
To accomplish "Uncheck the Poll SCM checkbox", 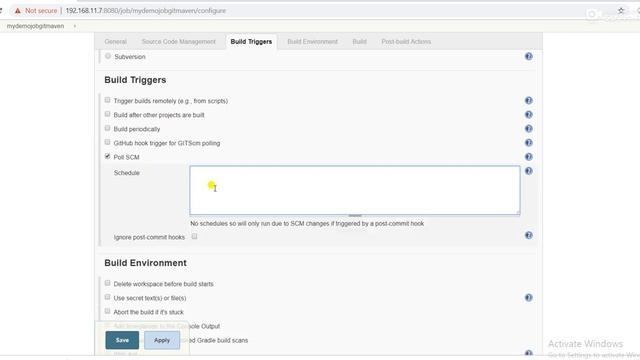I will point(107,156).
